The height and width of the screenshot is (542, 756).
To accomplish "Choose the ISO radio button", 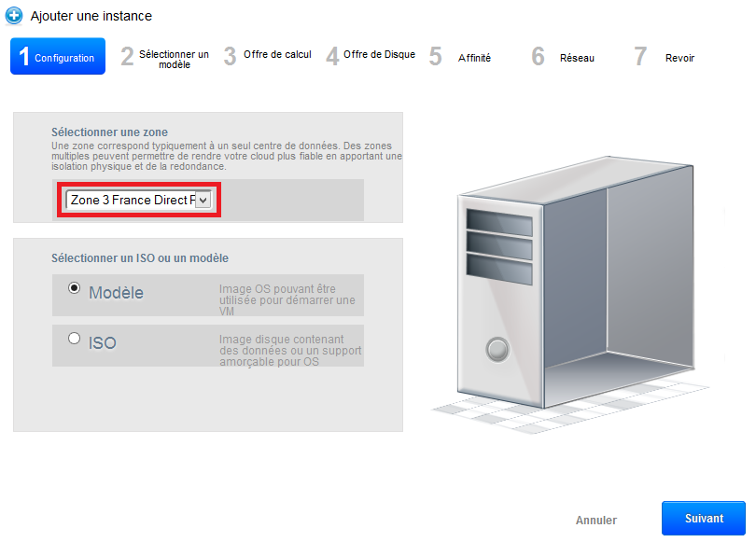I will click(x=75, y=339).
